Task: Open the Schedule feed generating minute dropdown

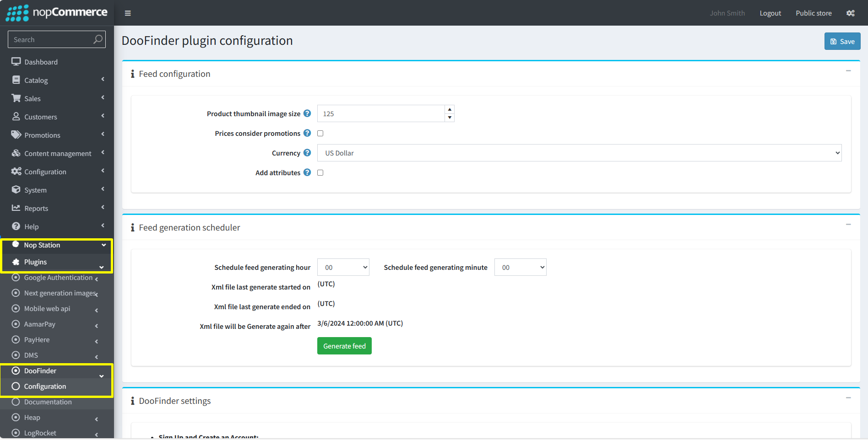Action: (520, 268)
